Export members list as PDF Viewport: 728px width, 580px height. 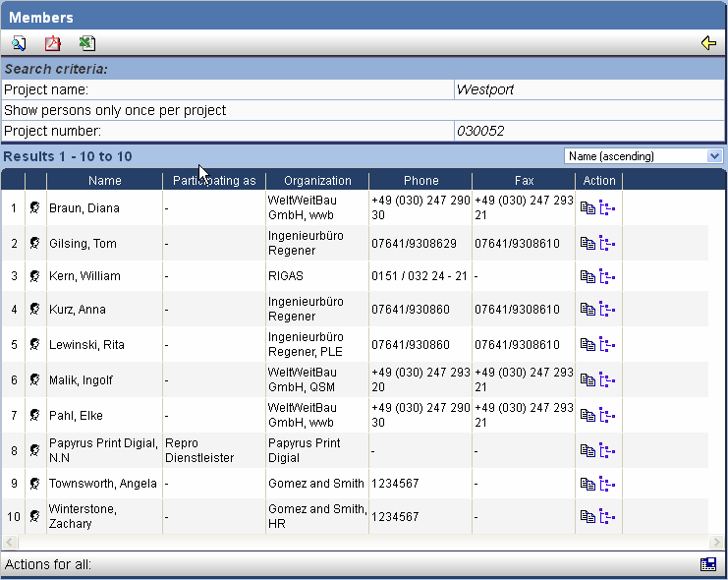(x=53, y=43)
